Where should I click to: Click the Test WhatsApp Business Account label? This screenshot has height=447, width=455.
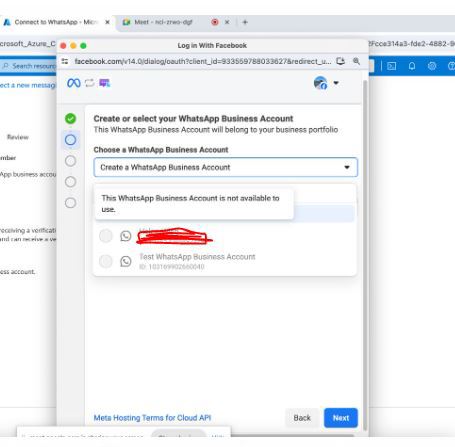click(x=197, y=257)
